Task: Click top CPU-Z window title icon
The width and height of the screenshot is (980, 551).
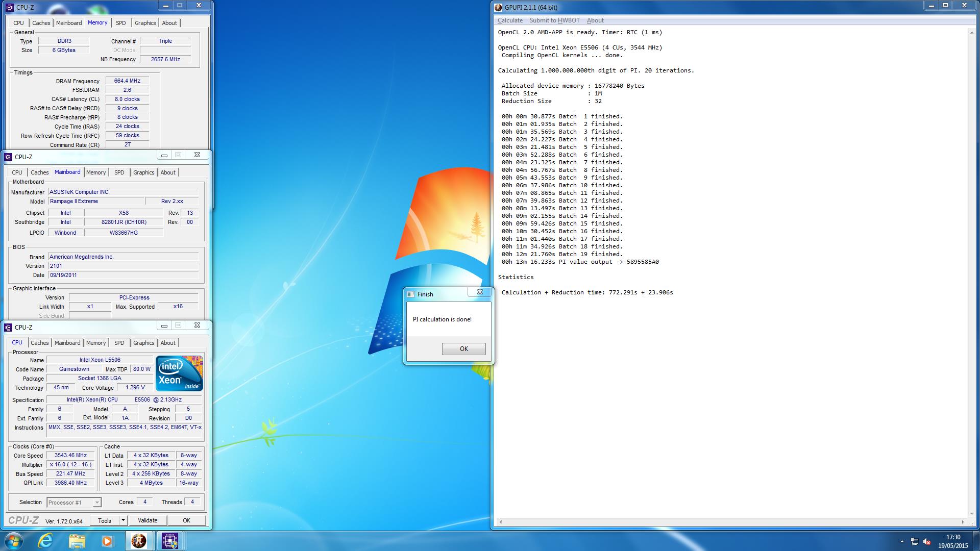Action: 9,8
